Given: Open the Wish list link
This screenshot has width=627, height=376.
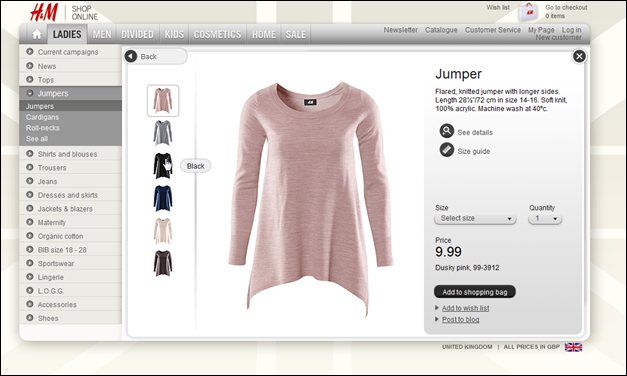Looking at the screenshot, I should pos(498,8).
